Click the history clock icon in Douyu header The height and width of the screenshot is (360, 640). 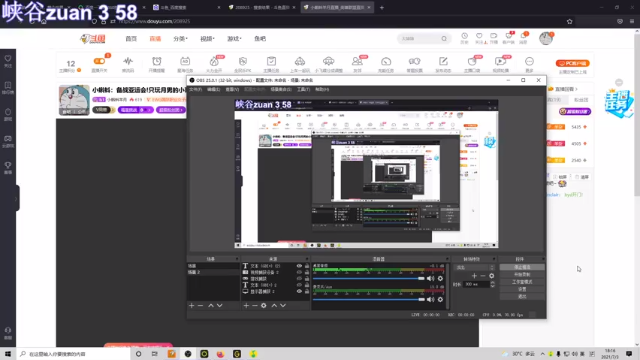click(x=464, y=36)
